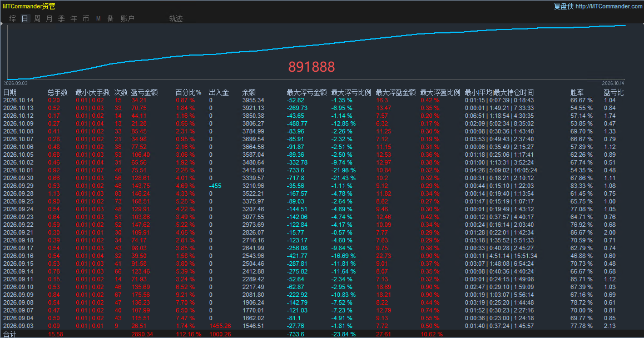644x338 pixels.
Task: Sort by the 盈亏金额 column header
Action: coord(145,92)
